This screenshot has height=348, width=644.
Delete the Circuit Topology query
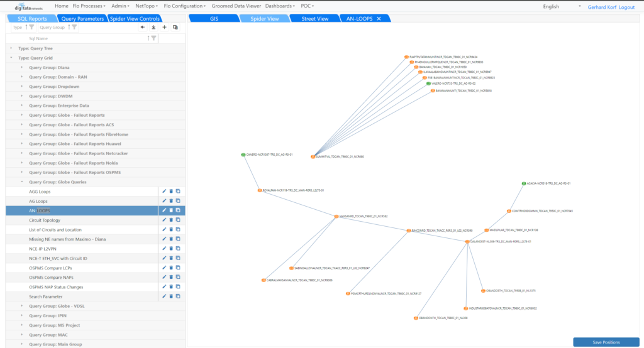[171, 220]
